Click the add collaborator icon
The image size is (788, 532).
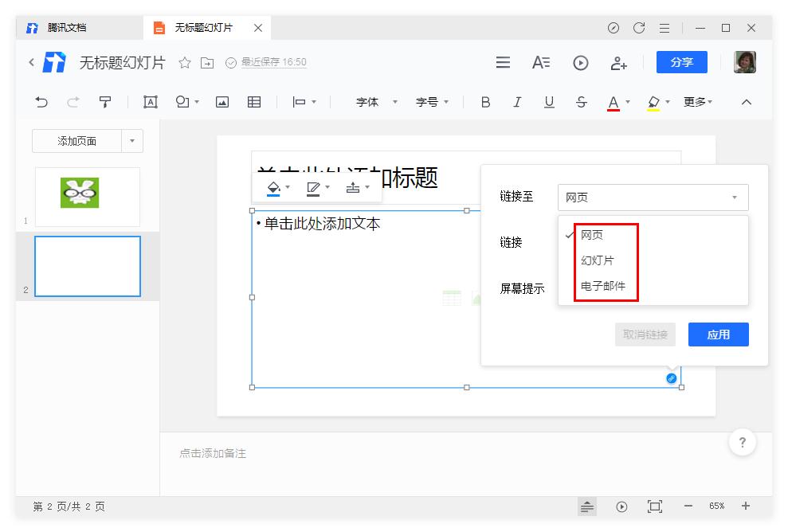[618, 62]
